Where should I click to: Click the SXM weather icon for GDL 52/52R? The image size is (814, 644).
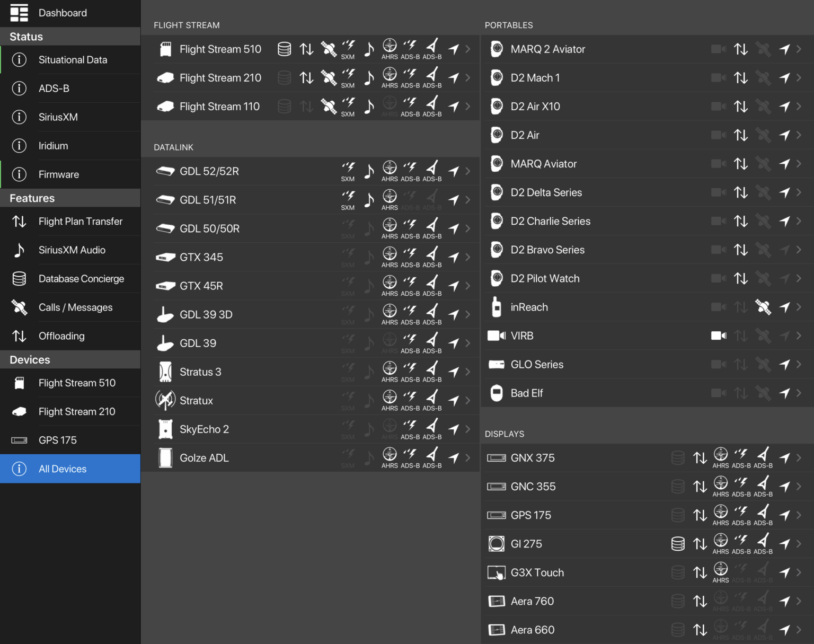tap(348, 171)
